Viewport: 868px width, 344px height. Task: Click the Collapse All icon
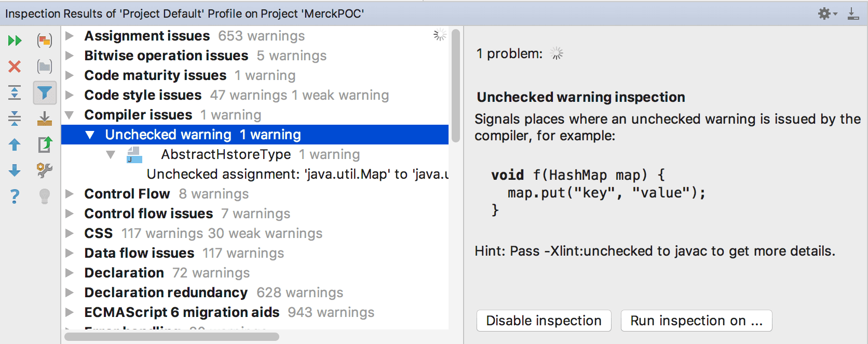15,118
